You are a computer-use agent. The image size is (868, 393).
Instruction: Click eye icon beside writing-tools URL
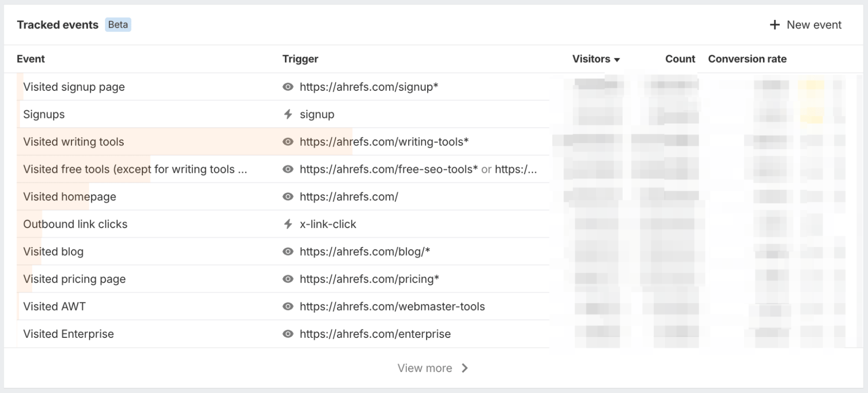point(288,142)
